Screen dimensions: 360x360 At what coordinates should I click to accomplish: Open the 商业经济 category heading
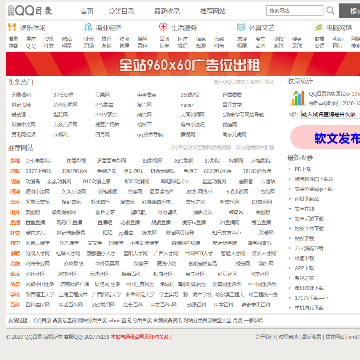tap(109, 28)
